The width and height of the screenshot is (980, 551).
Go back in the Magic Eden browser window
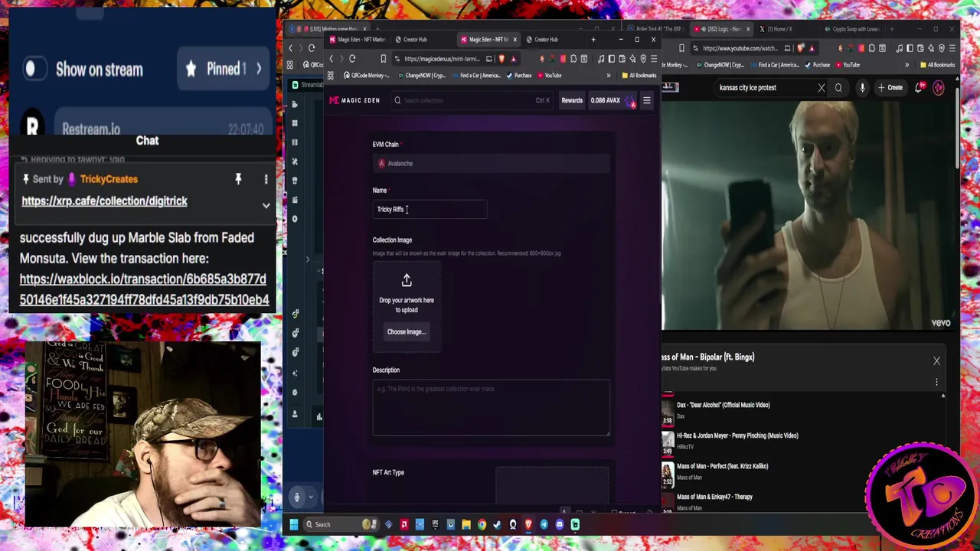pyautogui.click(x=332, y=59)
